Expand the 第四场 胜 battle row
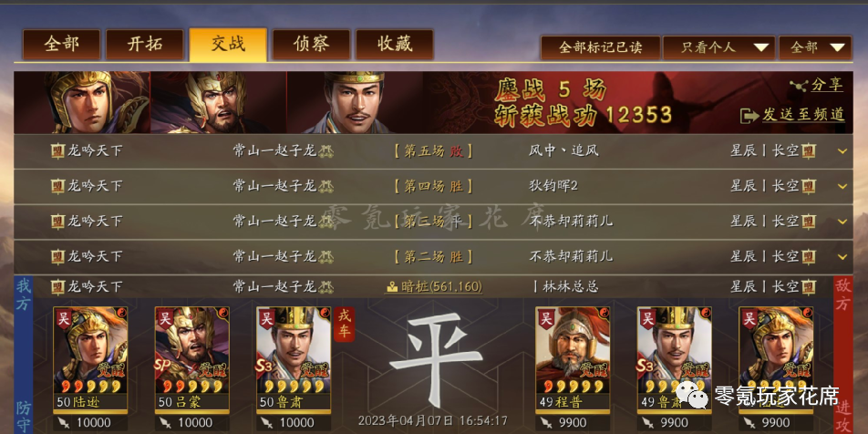This screenshot has height=434, width=868. tap(842, 187)
